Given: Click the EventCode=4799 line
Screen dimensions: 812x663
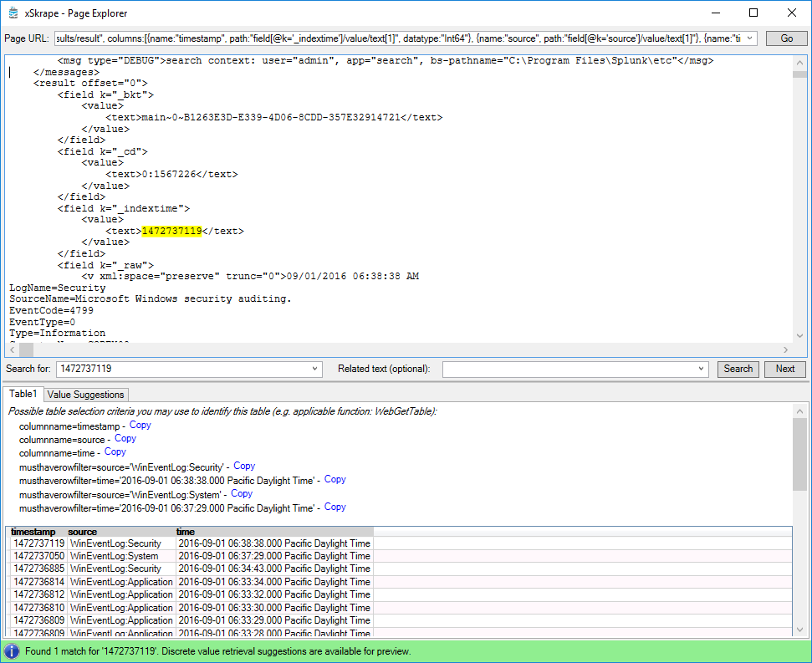Looking at the screenshot, I should [51, 310].
